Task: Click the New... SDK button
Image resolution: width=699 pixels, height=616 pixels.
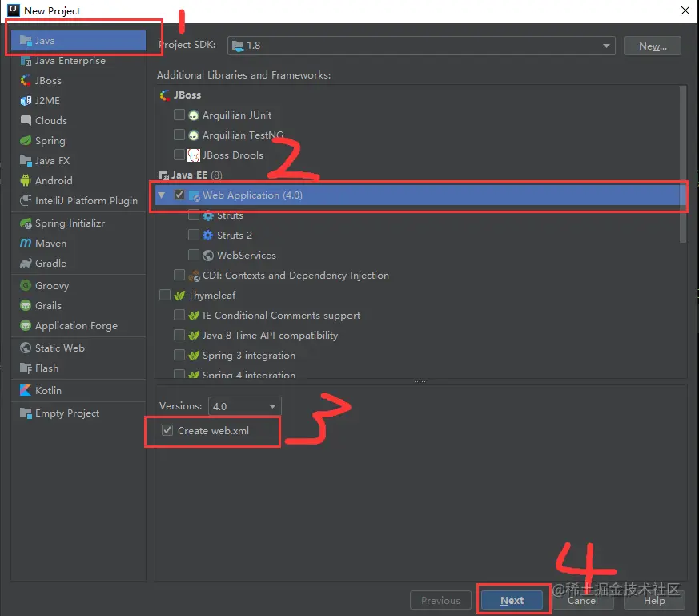Action: 653,46
